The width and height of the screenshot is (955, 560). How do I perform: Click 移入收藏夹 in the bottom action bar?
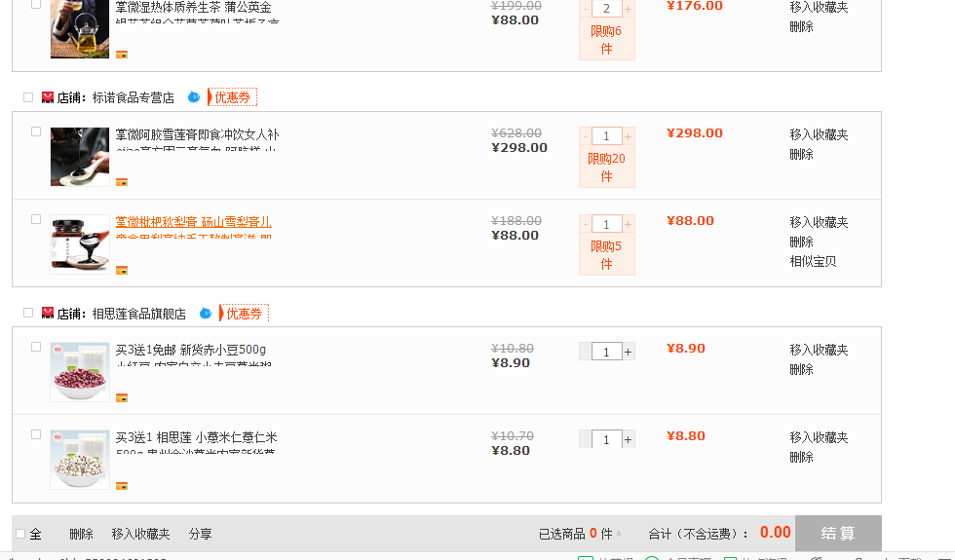point(140,534)
